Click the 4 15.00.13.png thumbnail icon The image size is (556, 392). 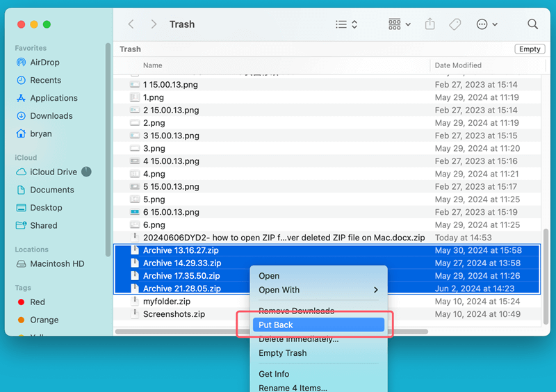(135, 161)
